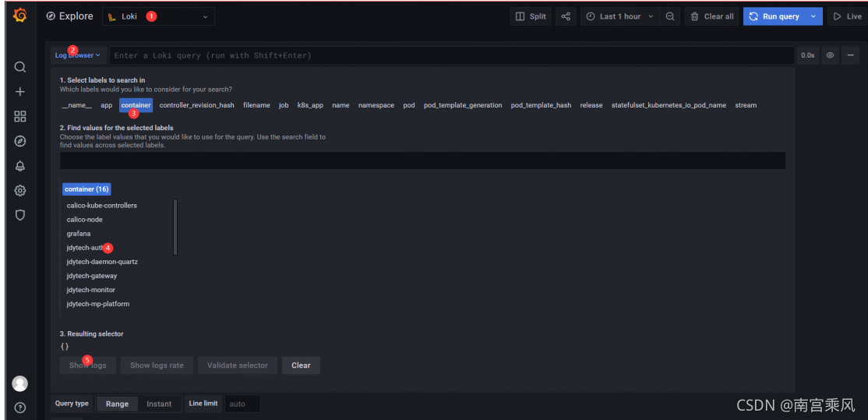868x420 pixels.
Task: Click the label values search field
Action: 422,161
